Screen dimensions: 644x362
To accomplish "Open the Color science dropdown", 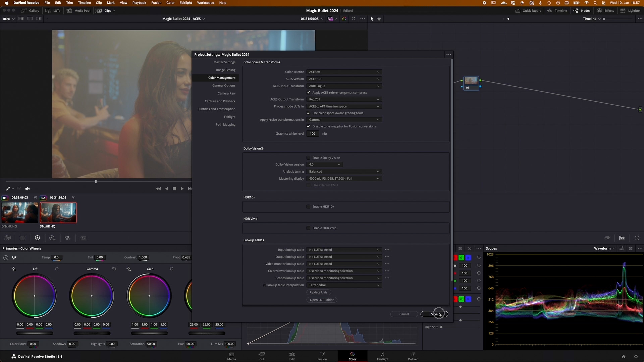I will click(x=344, y=72).
